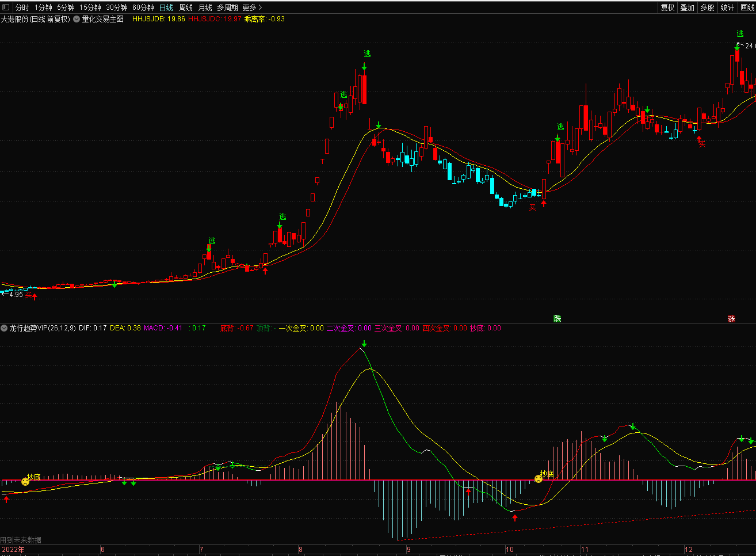The width and height of the screenshot is (756, 556).
Task: Click the HHJSJDC: 19.97 value
Action: pyautogui.click(x=215, y=19)
